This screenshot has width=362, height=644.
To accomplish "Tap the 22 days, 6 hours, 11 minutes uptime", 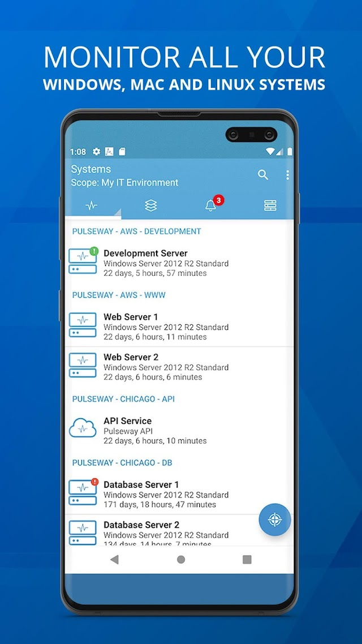I will [x=155, y=337].
